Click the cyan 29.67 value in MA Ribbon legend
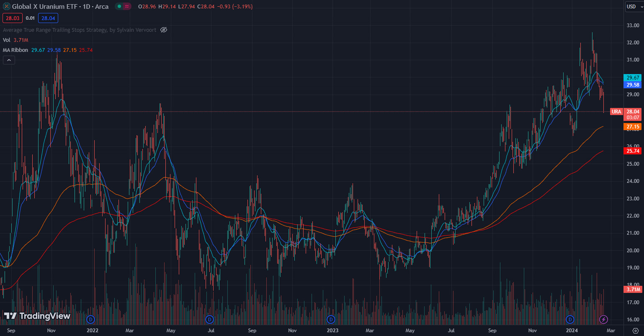 pyautogui.click(x=38, y=50)
